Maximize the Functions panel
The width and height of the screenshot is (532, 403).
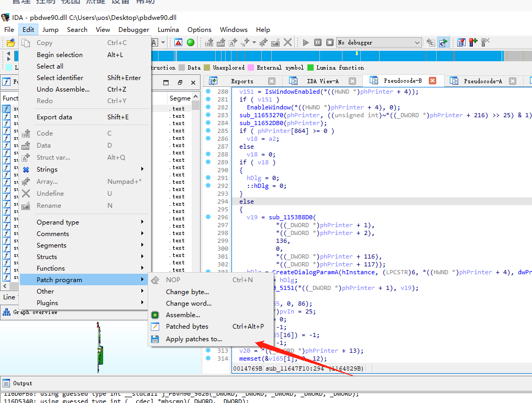click(166, 83)
